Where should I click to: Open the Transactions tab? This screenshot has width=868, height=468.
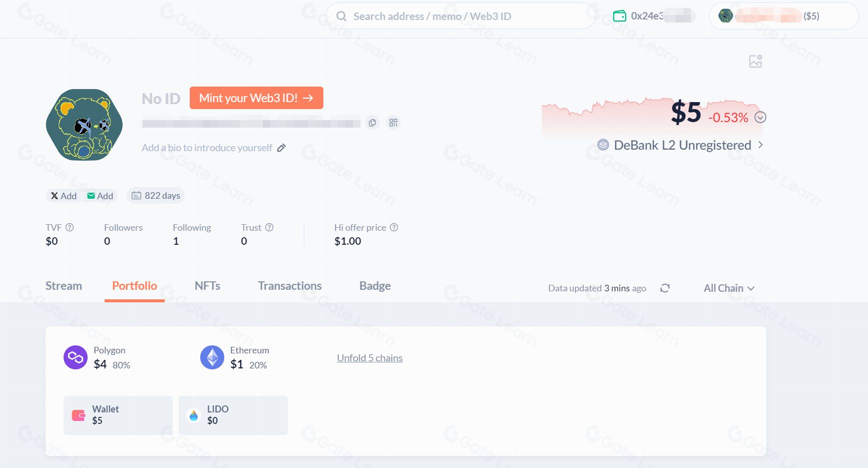[290, 286]
